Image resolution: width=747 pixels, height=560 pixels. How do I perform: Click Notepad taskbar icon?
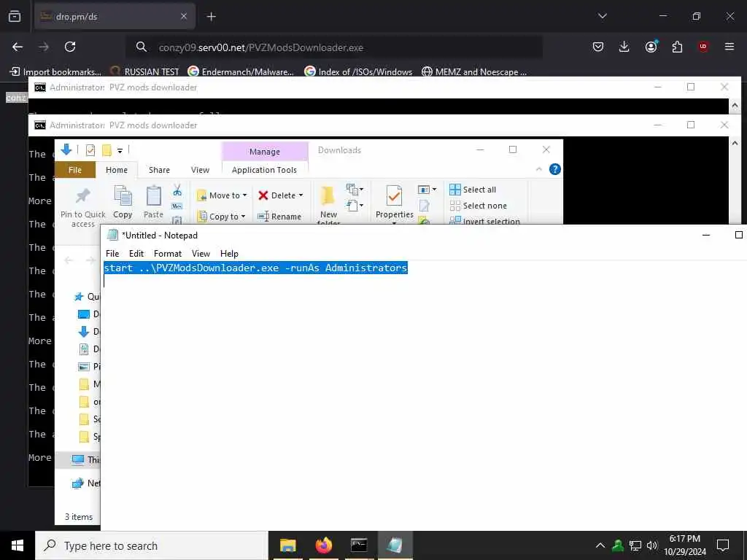[395, 545]
